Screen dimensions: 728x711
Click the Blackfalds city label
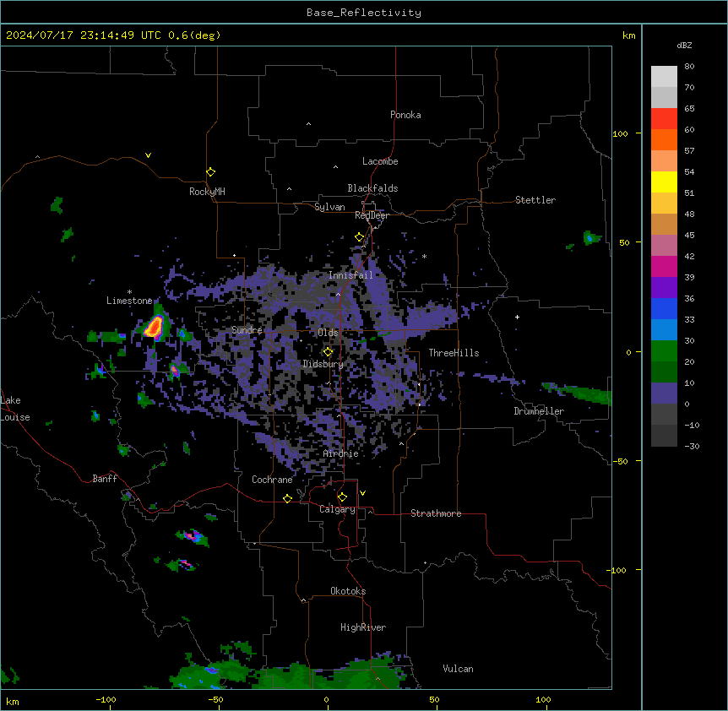[x=372, y=188]
